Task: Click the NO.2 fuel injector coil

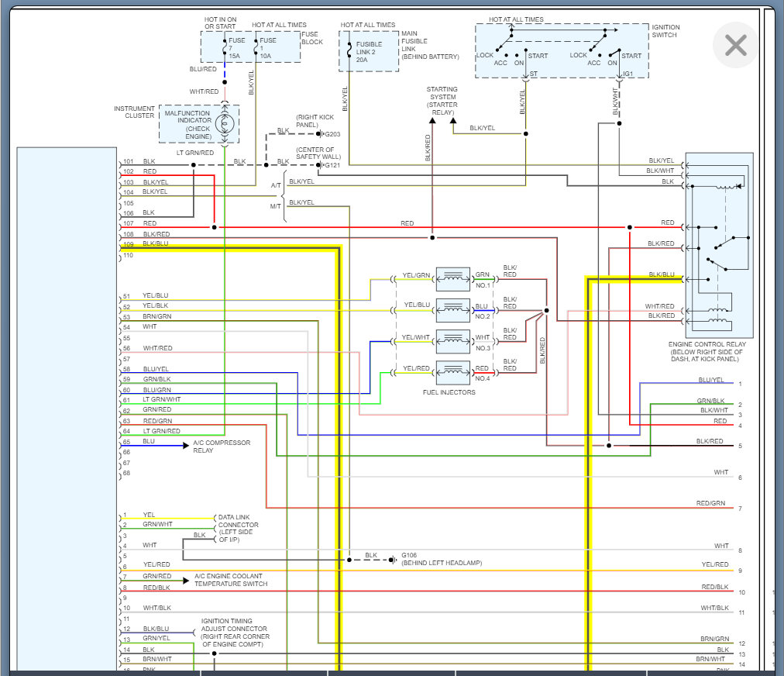Action: [x=453, y=310]
